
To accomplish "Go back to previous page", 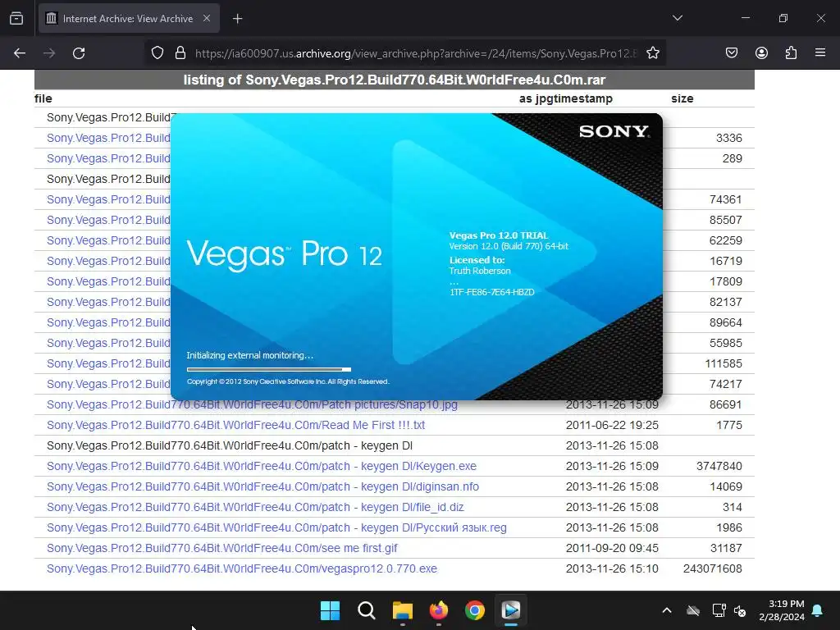I will [x=20, y=53].
